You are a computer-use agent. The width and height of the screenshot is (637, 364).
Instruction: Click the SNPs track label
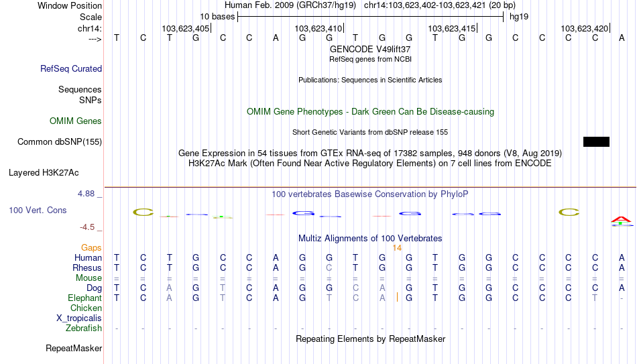click(x=91, y=100)
